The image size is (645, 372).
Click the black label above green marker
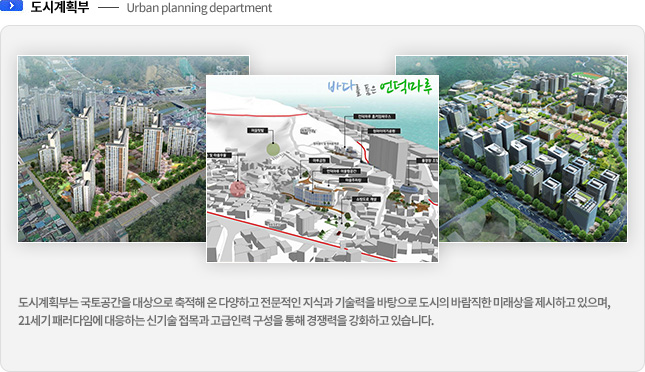click(x=258, y=130)
